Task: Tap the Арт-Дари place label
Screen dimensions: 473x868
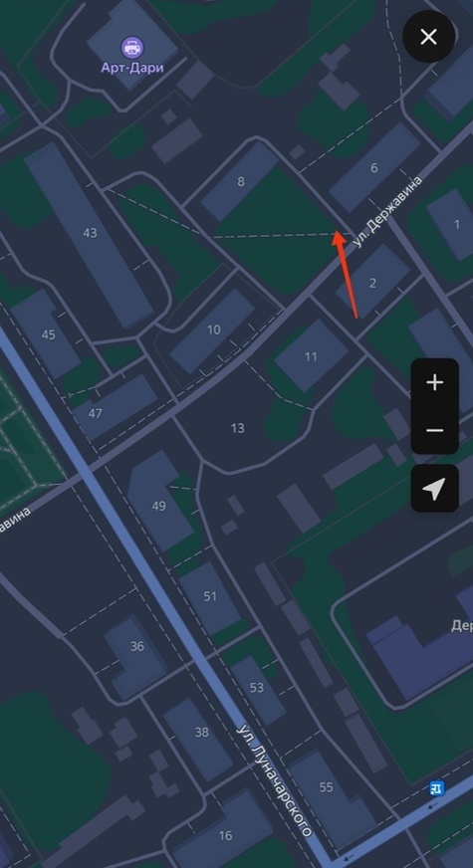Action: [132, 68]
